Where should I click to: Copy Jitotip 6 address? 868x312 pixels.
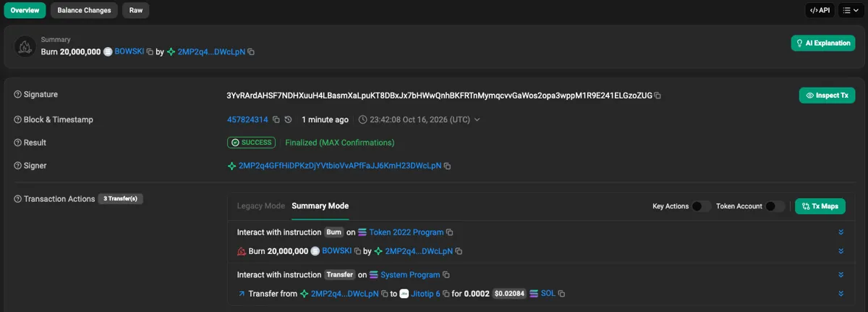point(446,294)
